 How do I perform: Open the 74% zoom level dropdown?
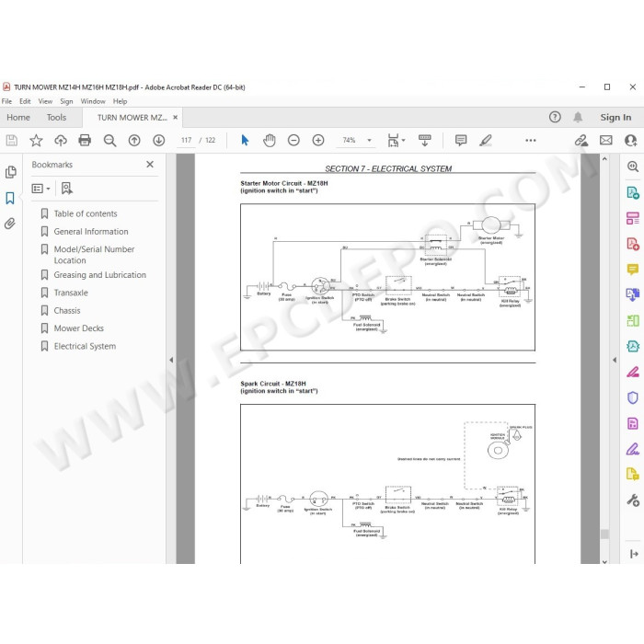click(x=369, y=141)
